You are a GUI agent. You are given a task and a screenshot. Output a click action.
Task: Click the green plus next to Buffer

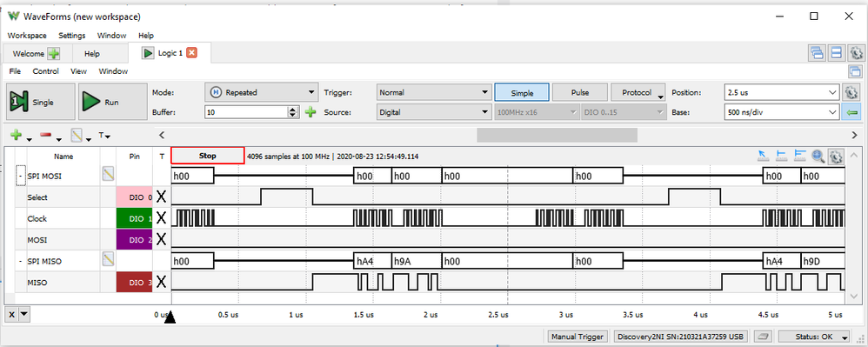click(x=310, y=112)
